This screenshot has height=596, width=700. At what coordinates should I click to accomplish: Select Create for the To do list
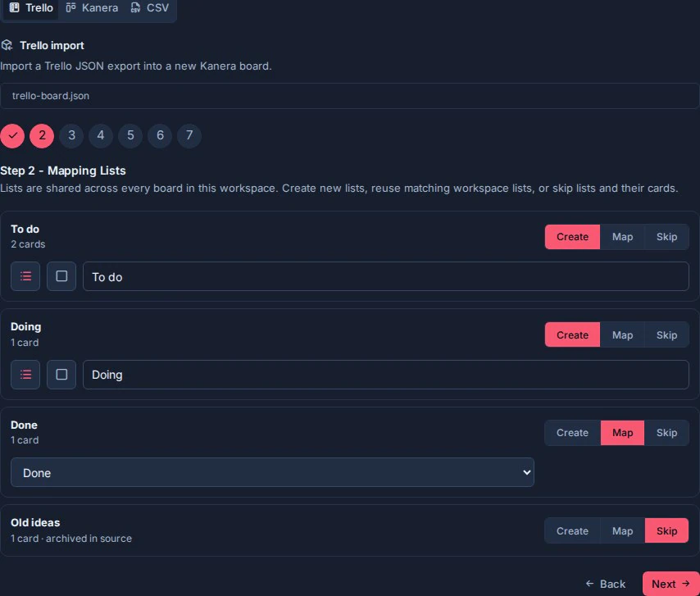click(572, 237)
